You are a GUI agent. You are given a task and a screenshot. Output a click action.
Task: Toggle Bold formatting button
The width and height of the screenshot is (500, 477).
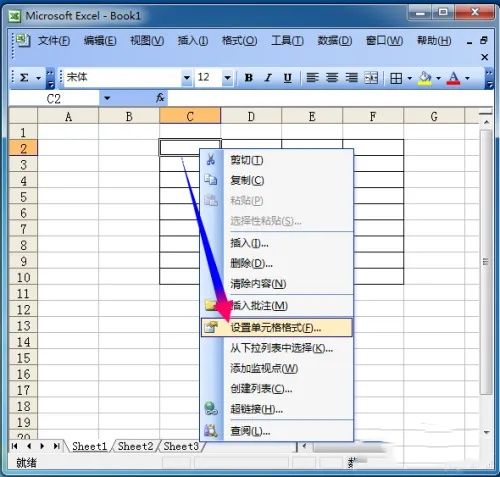248,78
